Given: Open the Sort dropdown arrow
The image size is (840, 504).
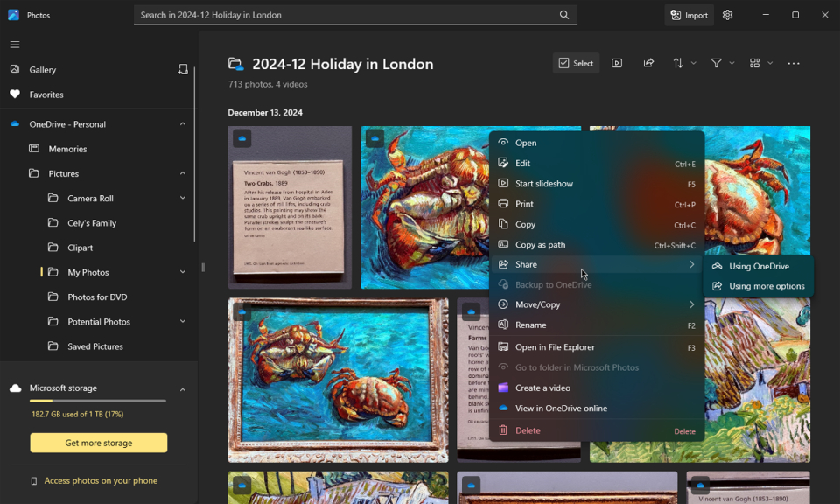Looking at the screenshot, I should pos(693,63).
